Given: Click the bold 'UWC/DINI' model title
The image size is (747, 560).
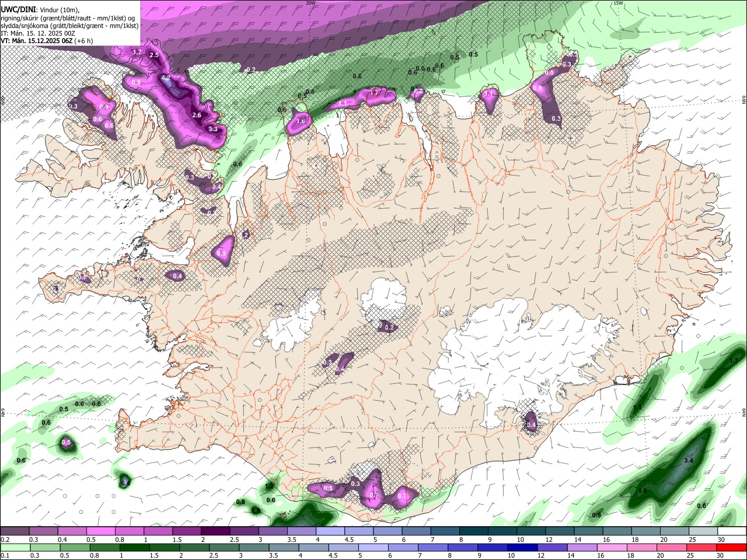Looking at the screenshot, I should (x=18, y=10).
